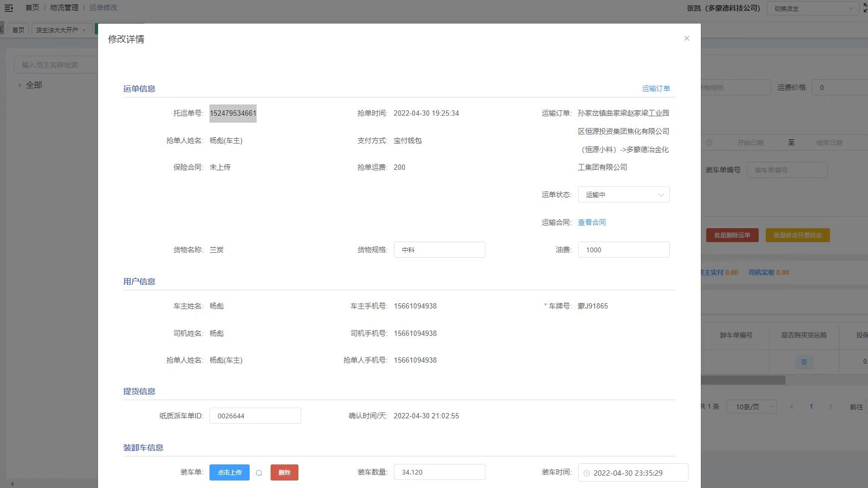The image size is (868, 488).
Task: Click the 抢单运费 value 200
Action: pyautogui.click(x=399, y=167)
